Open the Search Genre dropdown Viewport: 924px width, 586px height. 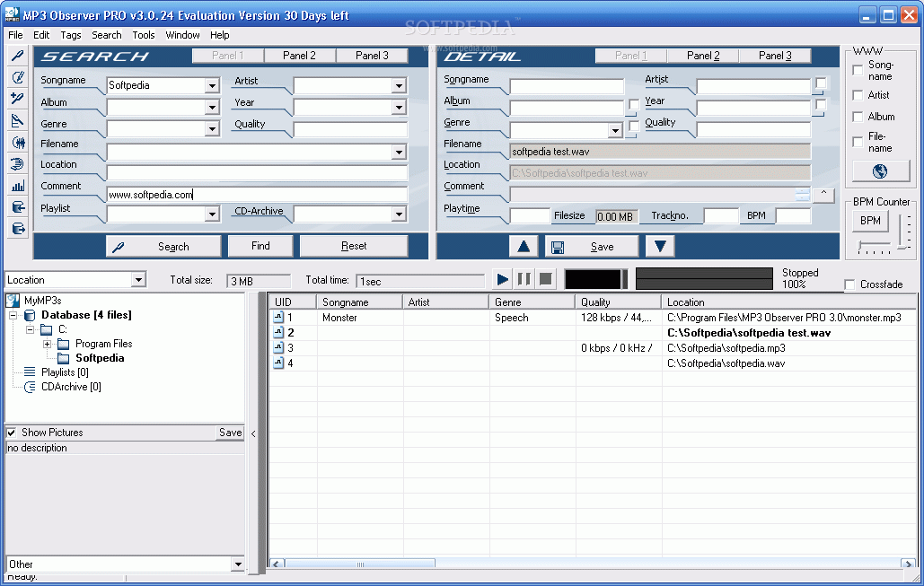(212, 129)
